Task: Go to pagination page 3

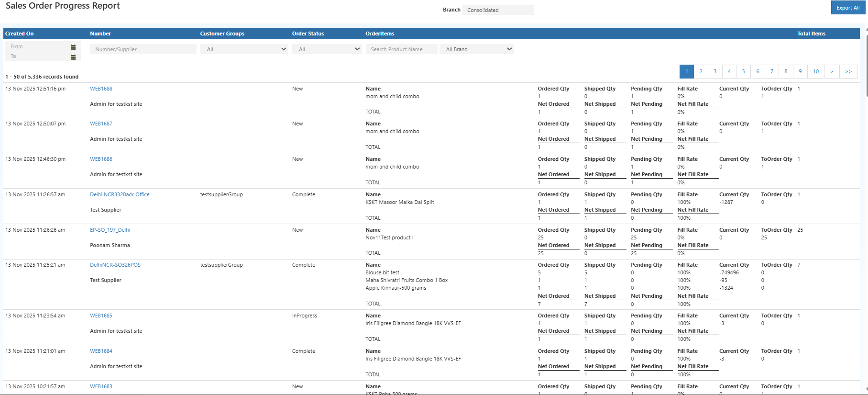Action: 715,71
